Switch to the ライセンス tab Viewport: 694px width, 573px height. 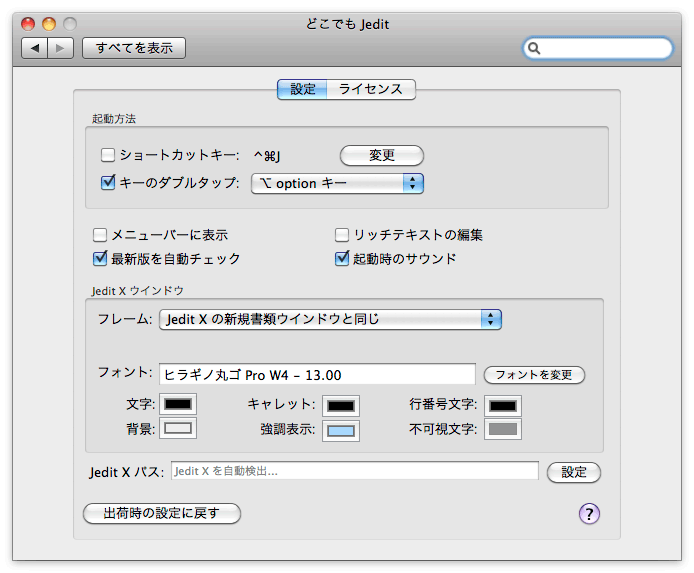371,89
